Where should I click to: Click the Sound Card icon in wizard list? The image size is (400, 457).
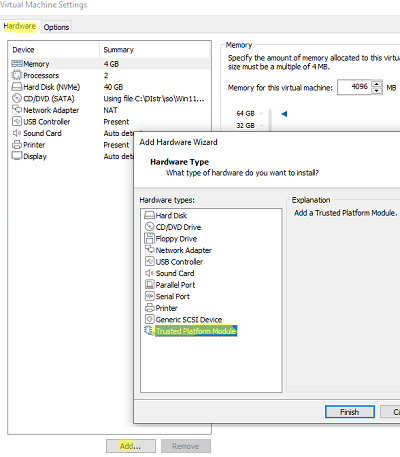pyautogui.click(x=149, y=273)
